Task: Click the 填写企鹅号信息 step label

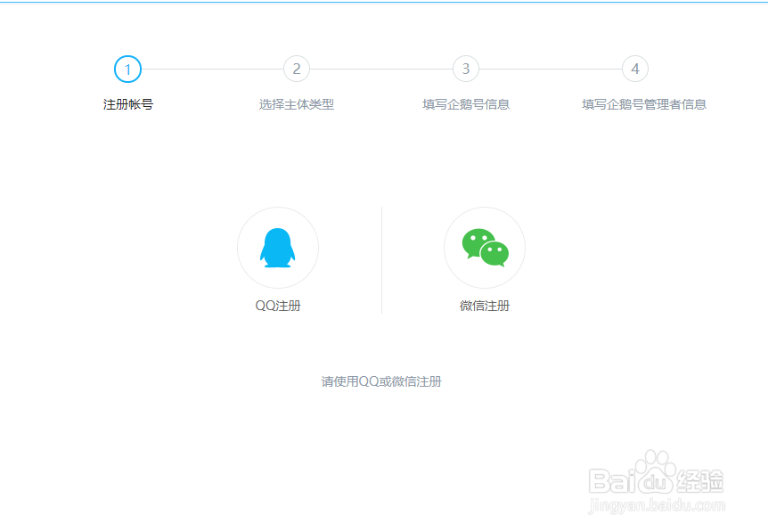Action: coord(466,104)
